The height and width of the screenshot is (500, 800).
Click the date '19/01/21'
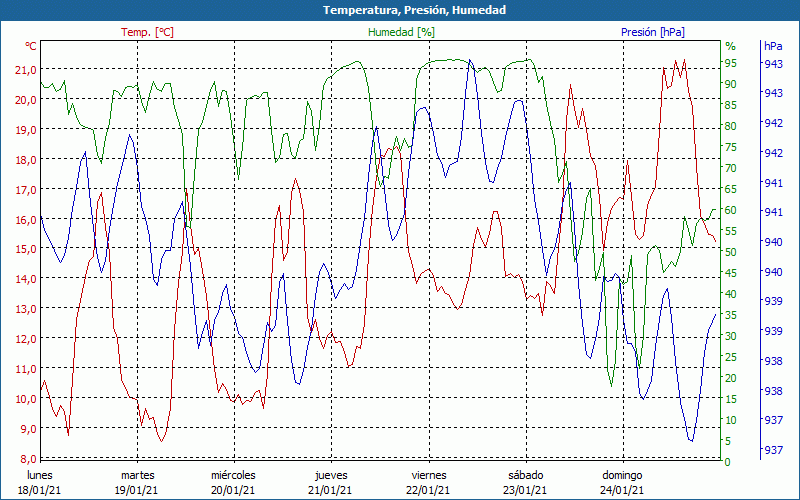[136, 491]
